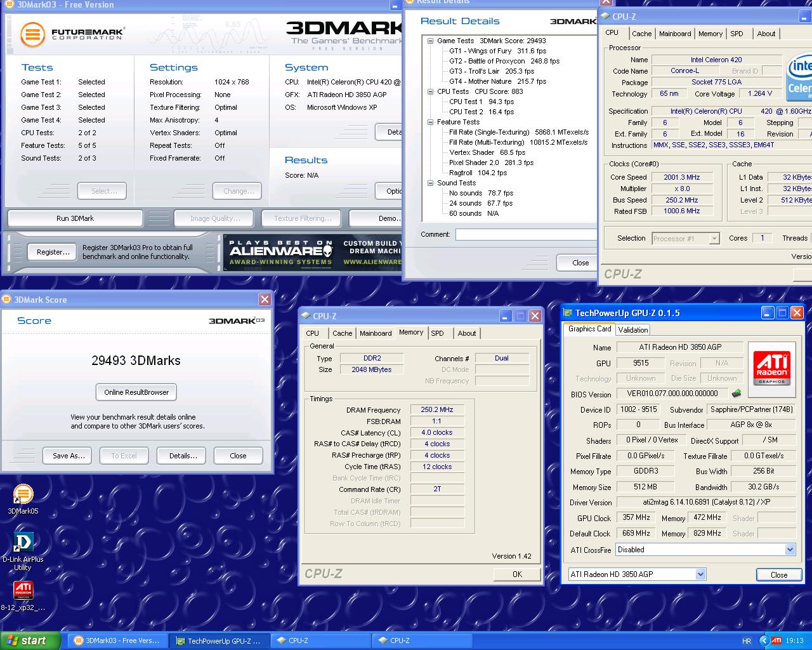Click the Run 3DMark button
The width and height of the screenshot is (812, 650).
pyautogui.click(x=75, y=218)
